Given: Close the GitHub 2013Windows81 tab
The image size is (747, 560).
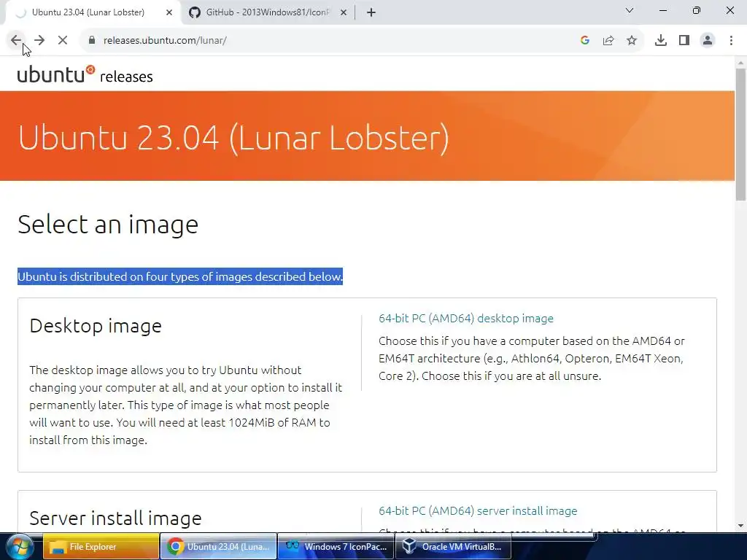Looking at the screenshot, I should [344, 13].
